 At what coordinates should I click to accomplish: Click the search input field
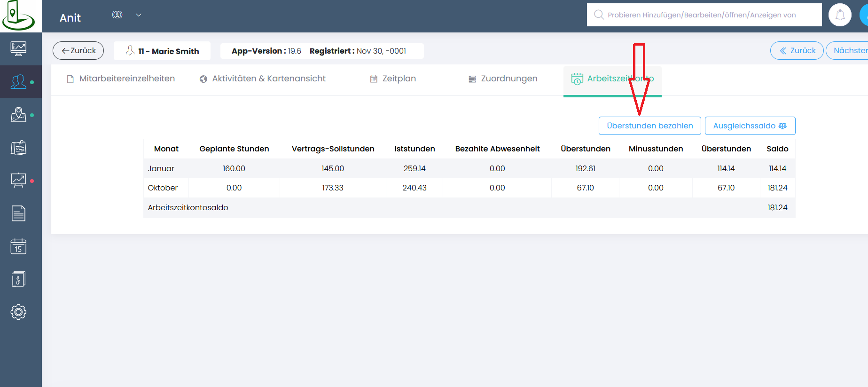point(704,15)
